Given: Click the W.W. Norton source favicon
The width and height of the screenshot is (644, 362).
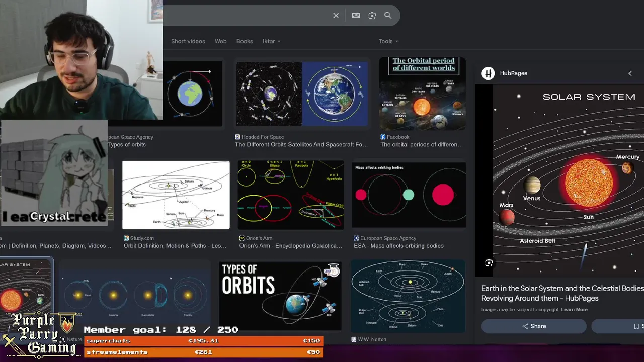Looking at the screenshot, I should coord(354,339).
